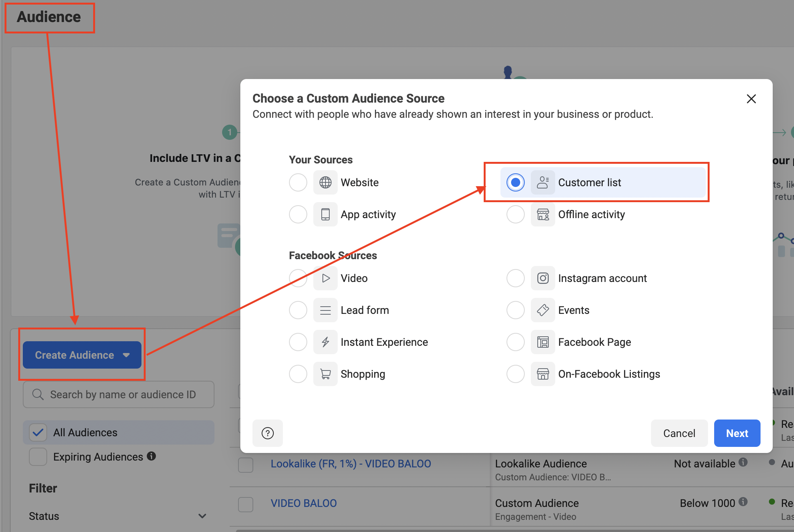Toggle the All Audiences checkbox

(x=38, y=432)
